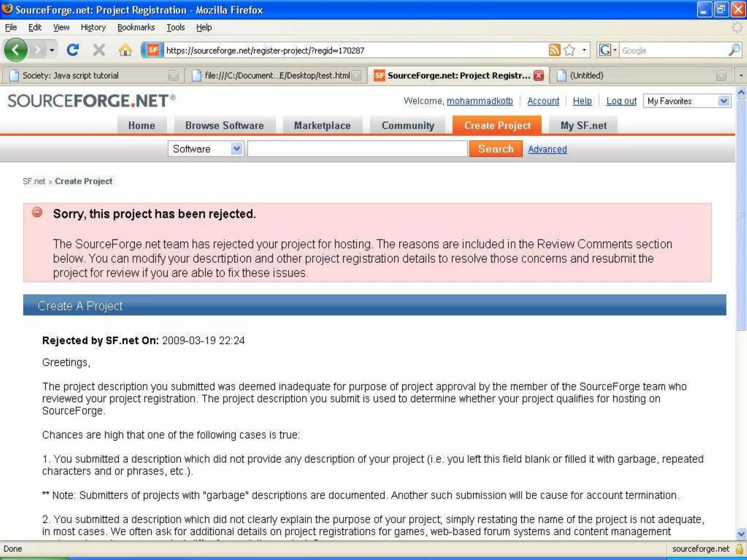
Task: Open the Advanced search link
Action: (x=547, y=149)
